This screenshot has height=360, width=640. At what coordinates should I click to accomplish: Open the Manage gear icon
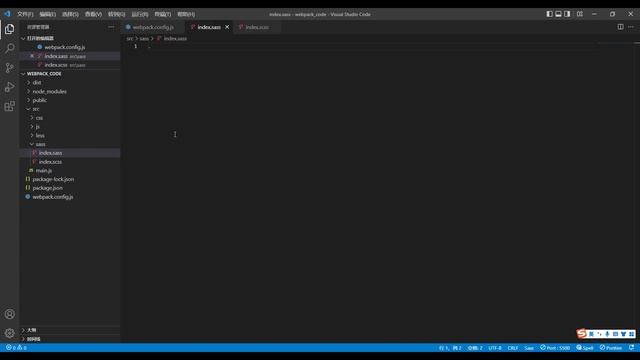pyautogui.click(x=9, y=333)
